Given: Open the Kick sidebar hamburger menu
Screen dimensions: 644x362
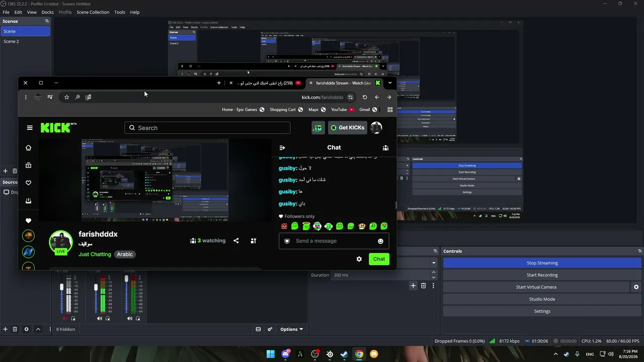Looking at the screenshot, I should point(30,128).
